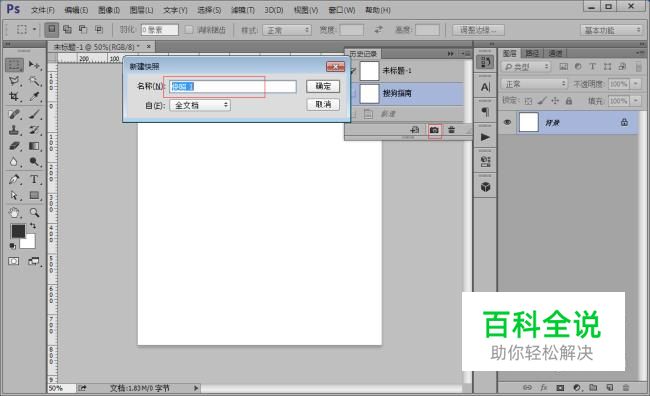Screen dimensions: 650x396
Task: Open the Actions panel play icon
Action: click(x=485, y=137)
